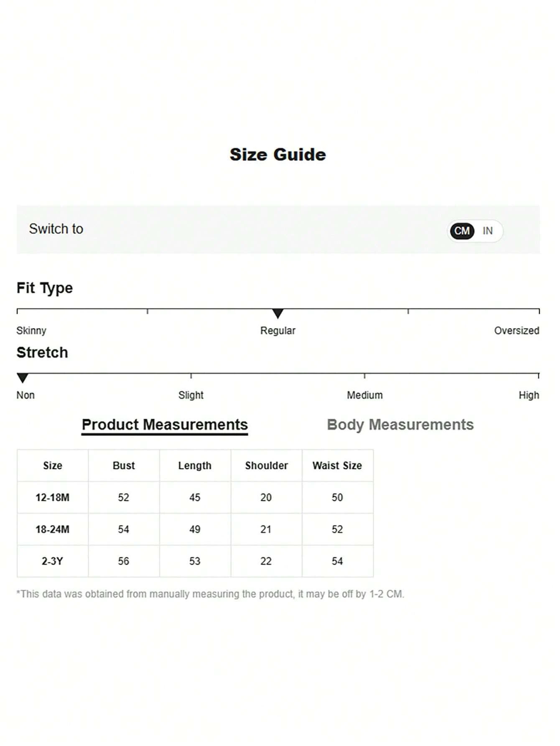
Task: Select the 2-3Y size row
Action: click(x=195, y=561)
